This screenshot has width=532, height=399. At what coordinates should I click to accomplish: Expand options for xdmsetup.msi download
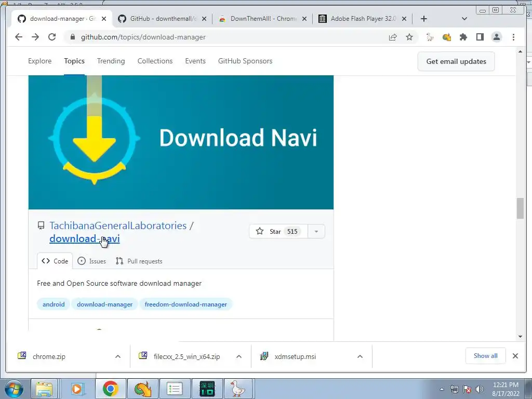pyautogui.click(x=360, y=356)
